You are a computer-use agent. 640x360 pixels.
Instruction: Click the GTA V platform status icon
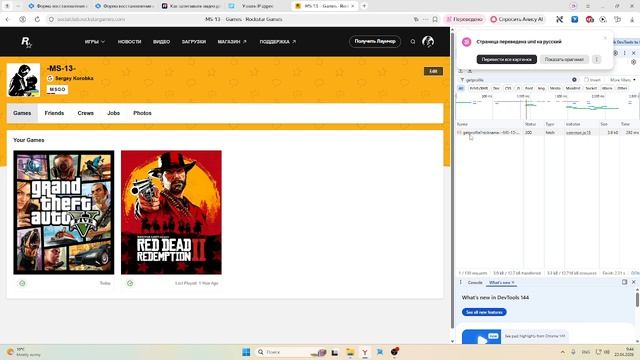22,283
